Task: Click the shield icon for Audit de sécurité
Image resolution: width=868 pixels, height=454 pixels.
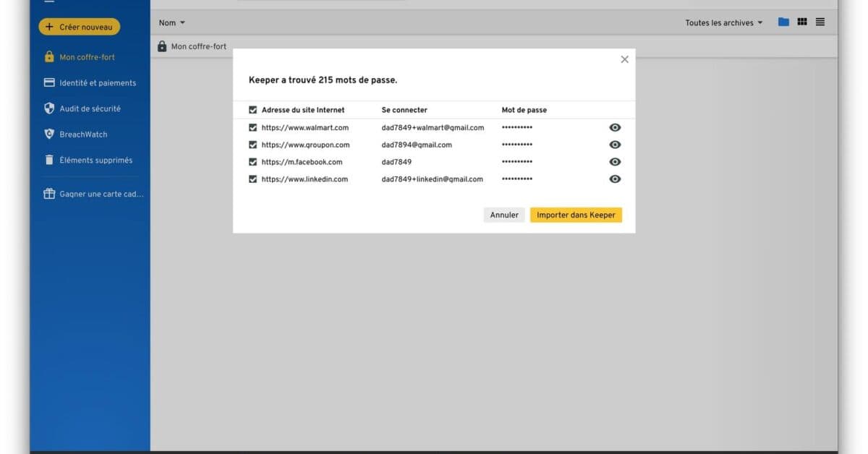Action: pyautogui.click(x=49, y=108)
